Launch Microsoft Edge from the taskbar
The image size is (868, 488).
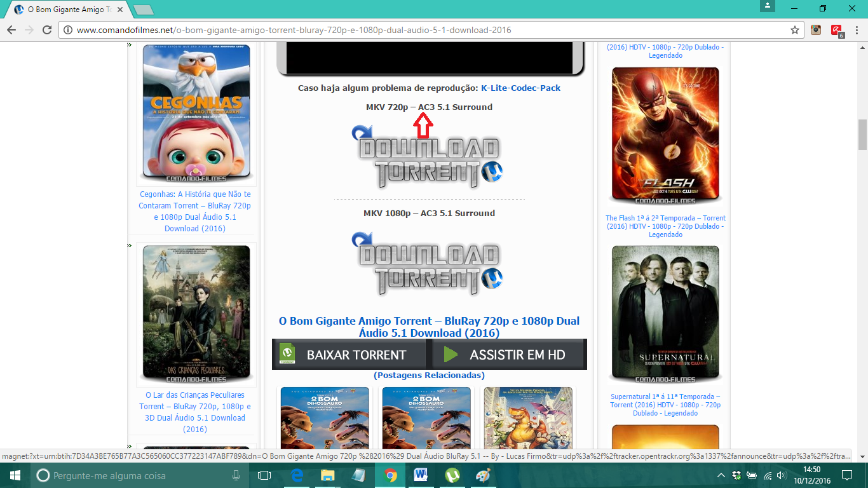click(x=295, y=475)
